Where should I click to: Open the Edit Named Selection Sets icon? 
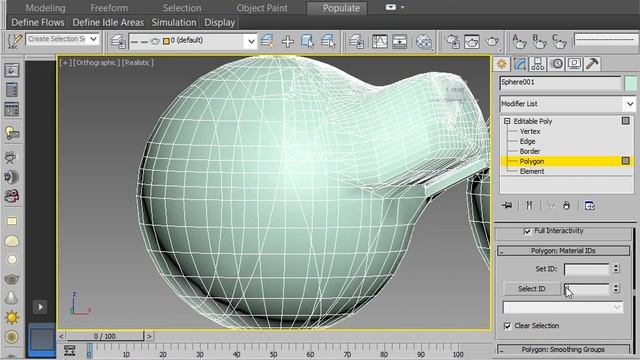14,41
